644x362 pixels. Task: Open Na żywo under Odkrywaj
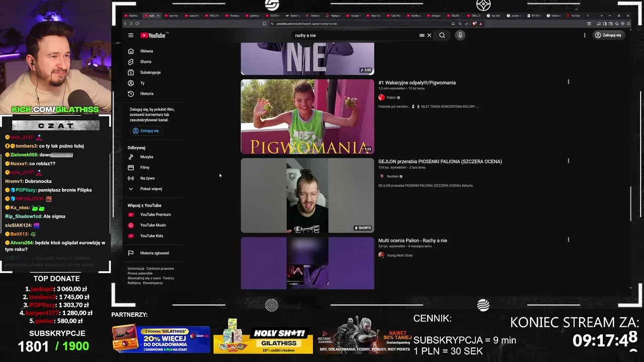(x=147, y=178)
